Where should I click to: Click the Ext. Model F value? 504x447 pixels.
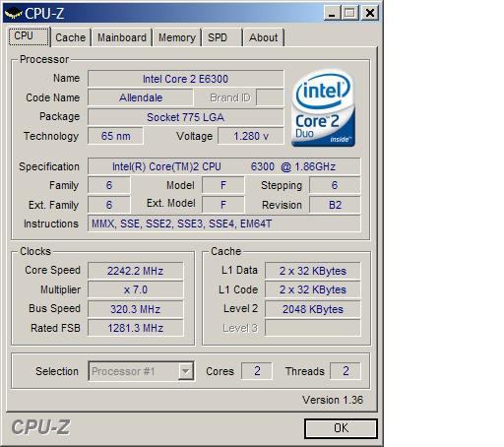tap(223, 205)
